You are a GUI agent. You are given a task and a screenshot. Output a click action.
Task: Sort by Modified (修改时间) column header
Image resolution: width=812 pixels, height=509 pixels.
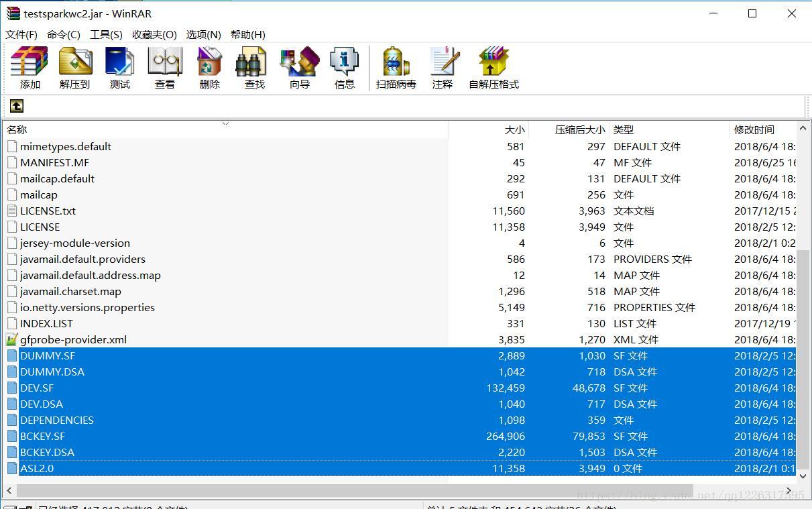[763, 129]
